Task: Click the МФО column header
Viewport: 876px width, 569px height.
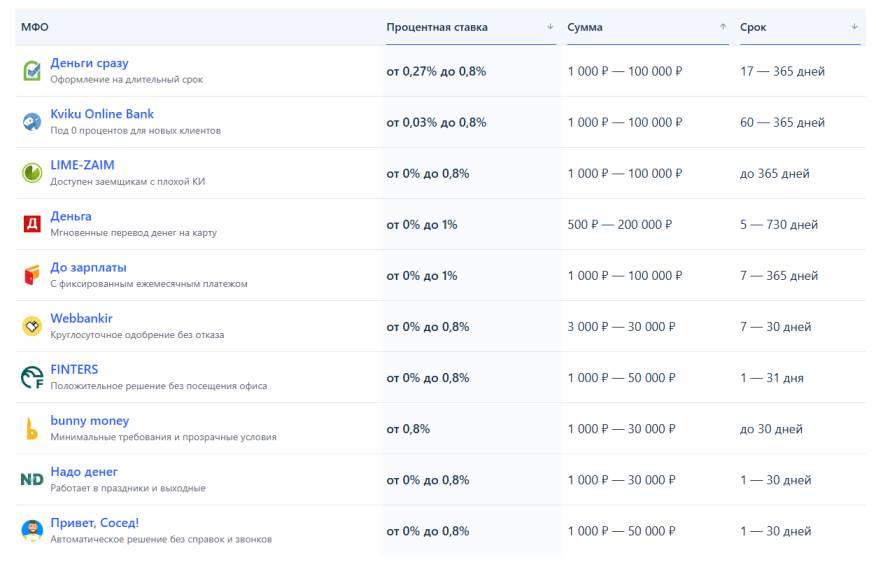Action: pos(35,27)
